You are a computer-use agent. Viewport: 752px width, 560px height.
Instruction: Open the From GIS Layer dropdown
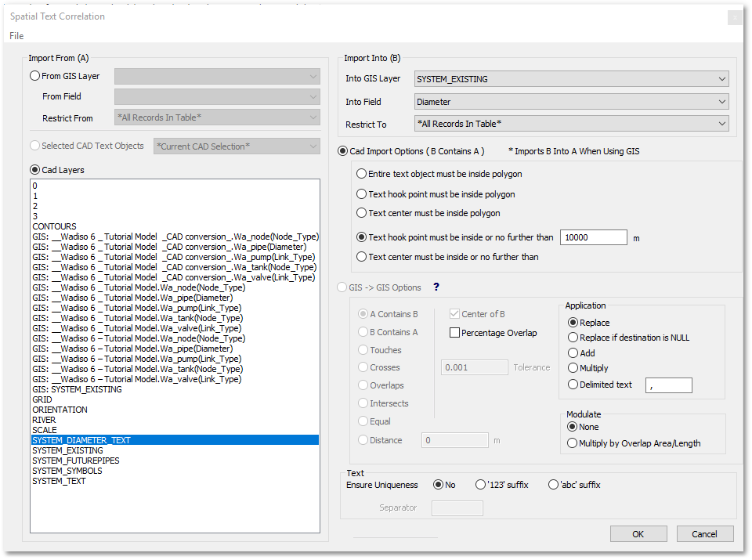(217, 76)
